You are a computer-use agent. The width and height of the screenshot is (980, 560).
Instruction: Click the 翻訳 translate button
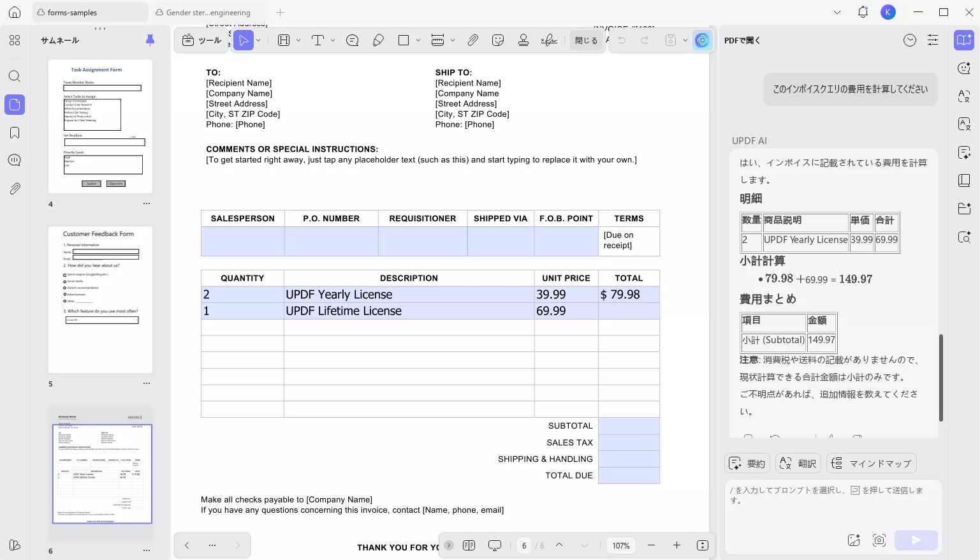click(798, 464)
